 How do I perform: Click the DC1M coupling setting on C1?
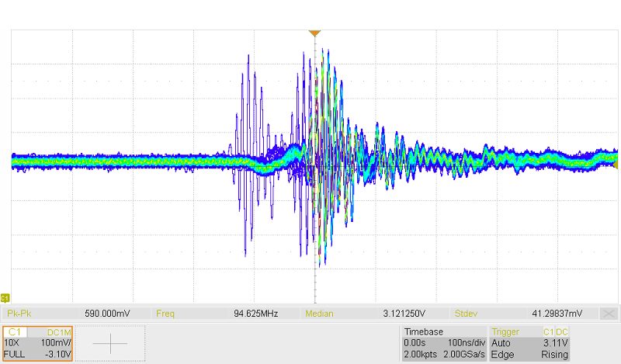pos(59,331)
